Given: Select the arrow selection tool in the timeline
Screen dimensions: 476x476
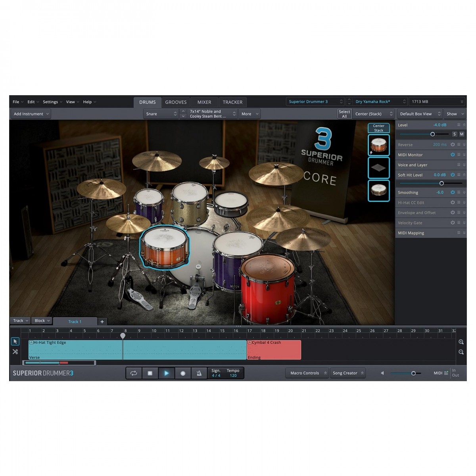Looking at the screenshot, I should 15,342.
